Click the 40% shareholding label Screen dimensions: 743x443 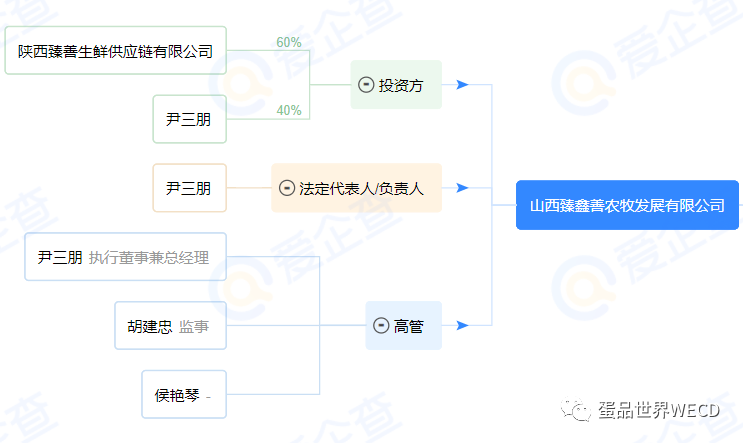click(289, 110)
